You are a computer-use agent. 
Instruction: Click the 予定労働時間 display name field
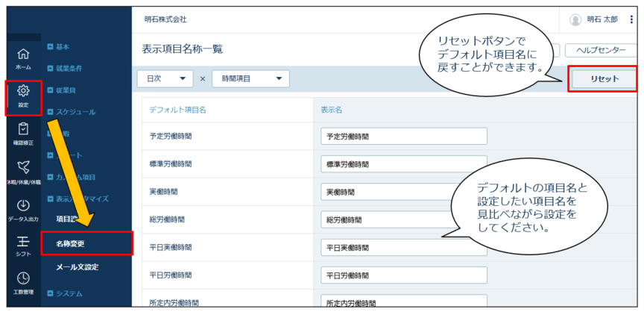(404, 136)
